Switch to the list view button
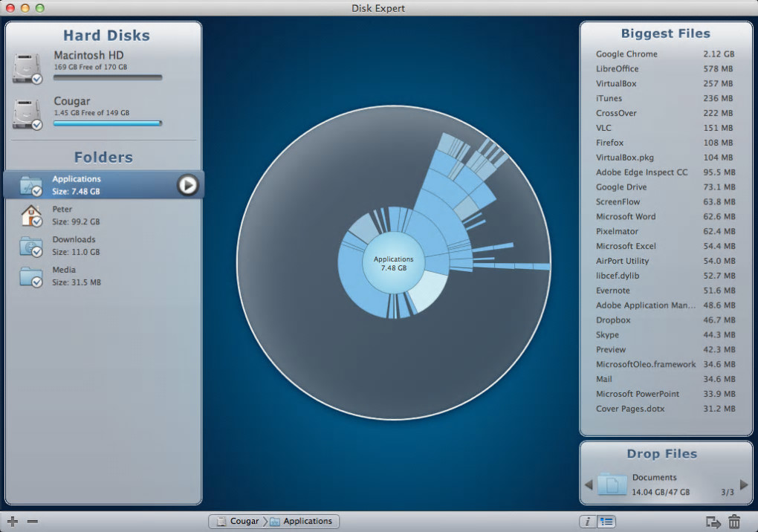The height and width of the screenshot is (532, 758). pos(606,522)
